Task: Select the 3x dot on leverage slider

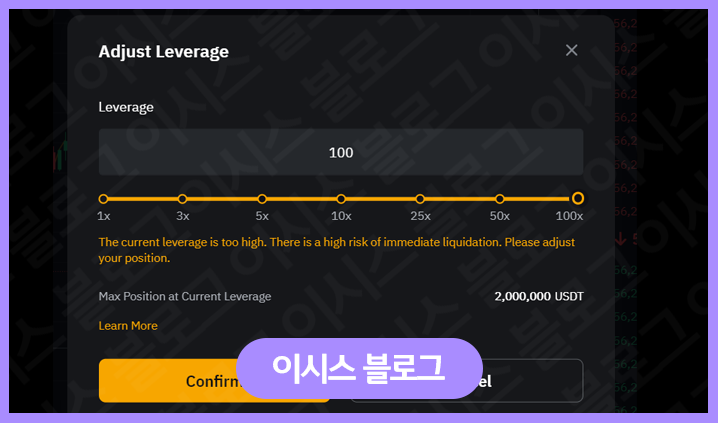Action: pyautogui.click(x=182, y=199)
